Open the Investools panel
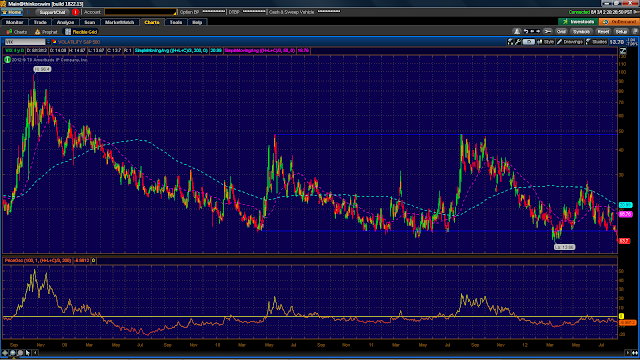 tap(578, 22)
